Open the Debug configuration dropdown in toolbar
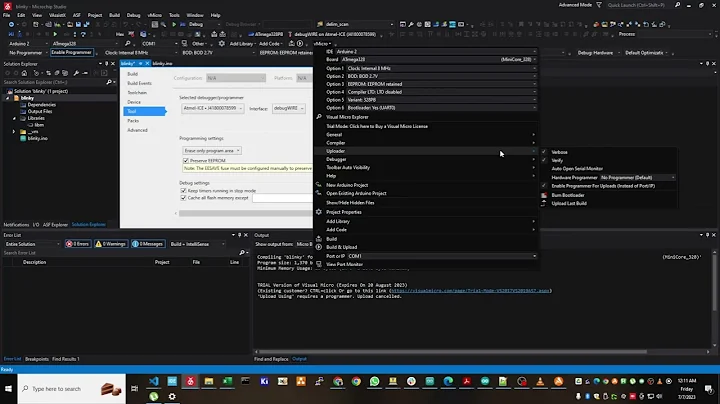 tap(204, 24)
